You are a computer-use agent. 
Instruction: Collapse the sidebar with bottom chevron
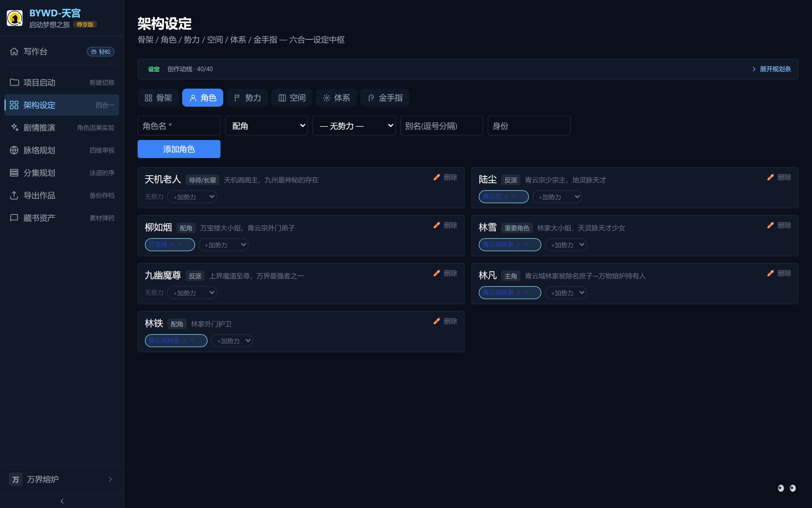62,501
